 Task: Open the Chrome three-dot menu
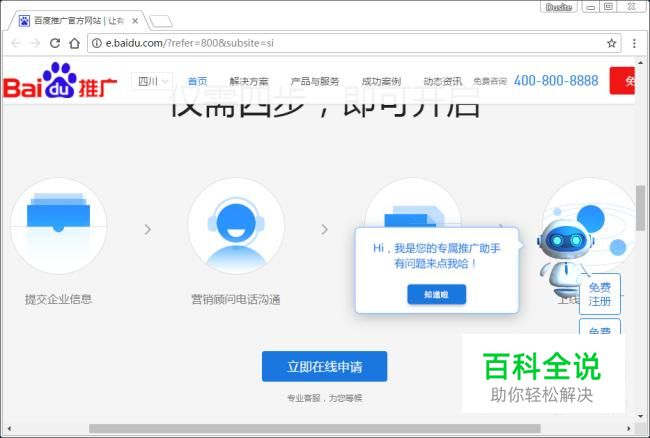click(634, 43)
